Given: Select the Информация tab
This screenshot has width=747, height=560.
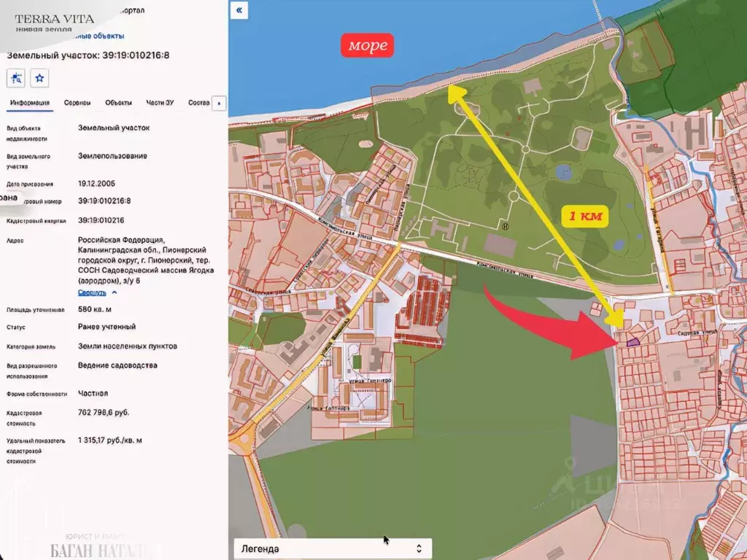Looking at the screenshot, I should point(30,103).
